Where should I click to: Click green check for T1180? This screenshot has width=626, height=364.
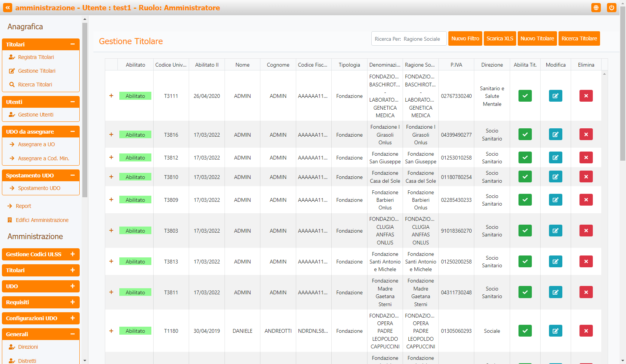pos(525,331)
